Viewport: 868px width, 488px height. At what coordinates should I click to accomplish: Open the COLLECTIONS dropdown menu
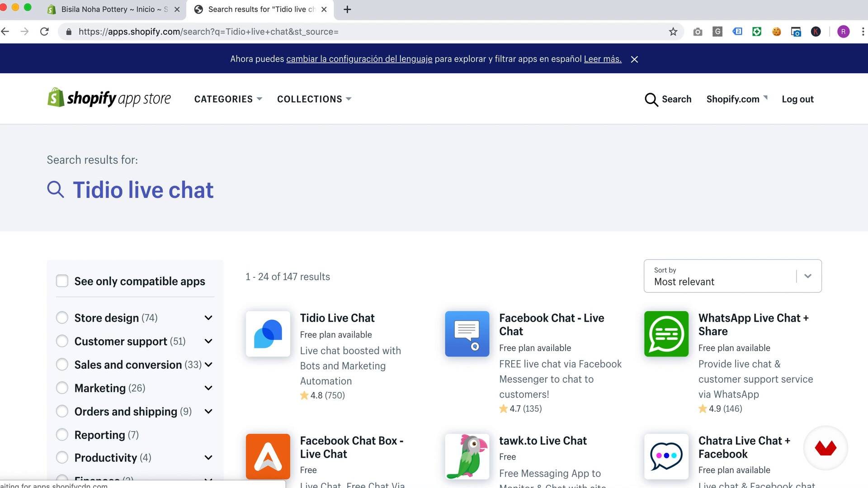(314, 99)
